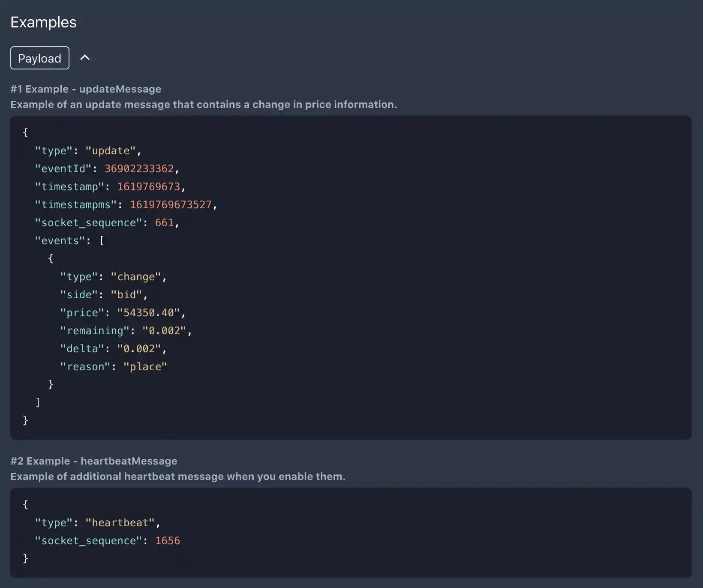Click the "heartbeat" type value
This screenshot has height=588, width=703.
click(x=120, y=523)
